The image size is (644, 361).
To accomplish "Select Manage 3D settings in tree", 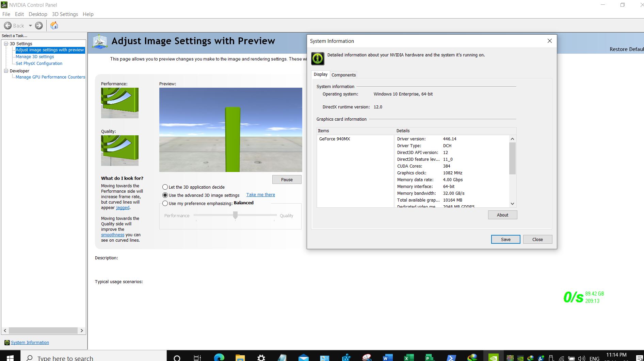I will click(x=35, y=57).
